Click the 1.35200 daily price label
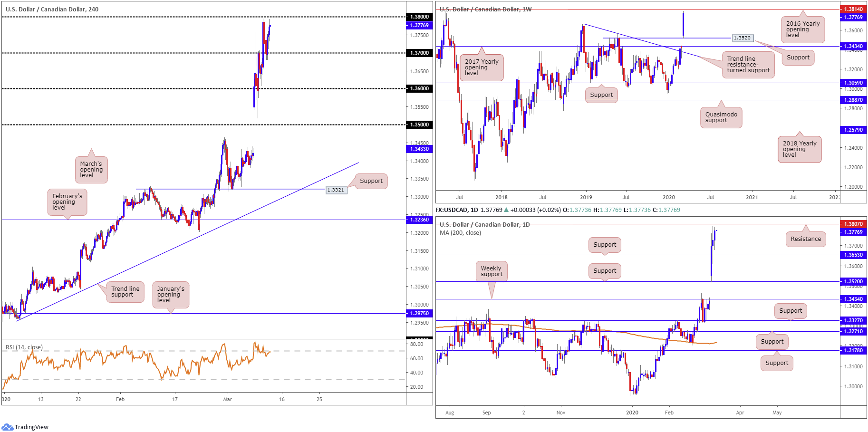 coord(853,281)
